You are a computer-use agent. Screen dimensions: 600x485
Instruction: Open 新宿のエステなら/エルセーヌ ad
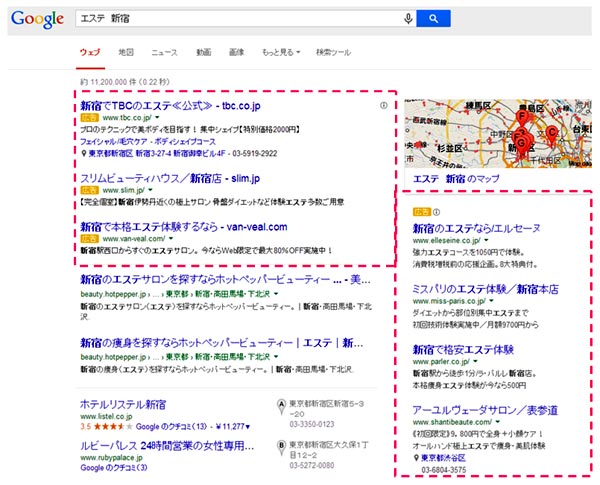click(x=476, y=229)
